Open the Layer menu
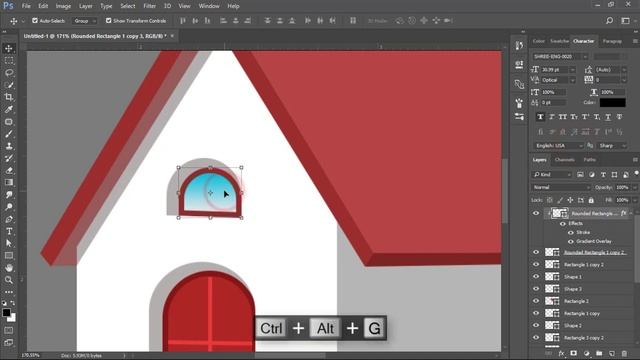The width and height of the screenshot is (640, 360). click(85, 6)
